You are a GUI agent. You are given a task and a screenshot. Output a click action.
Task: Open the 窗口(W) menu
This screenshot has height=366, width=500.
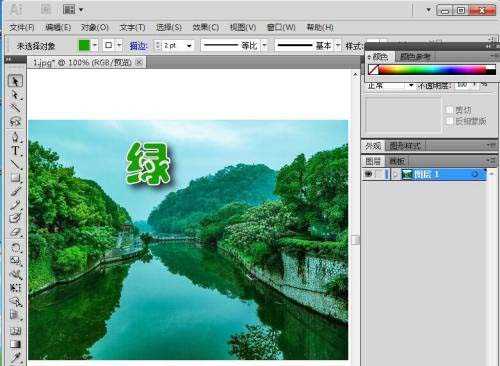(281, 27)
